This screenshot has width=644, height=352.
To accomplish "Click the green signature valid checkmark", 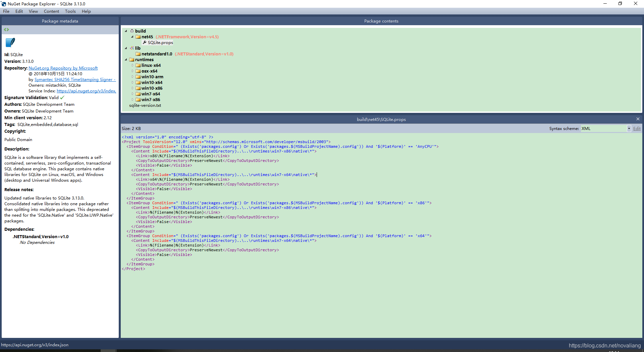I will (x=62, y=97).
